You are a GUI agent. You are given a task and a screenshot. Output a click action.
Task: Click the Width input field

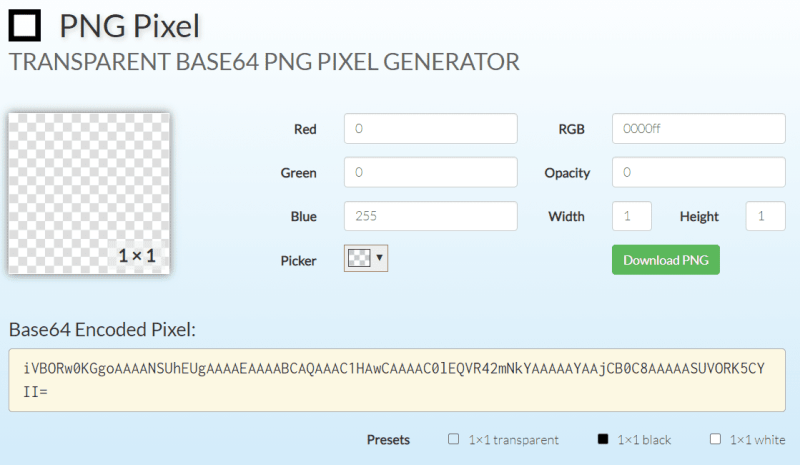(x=631, y=216)
